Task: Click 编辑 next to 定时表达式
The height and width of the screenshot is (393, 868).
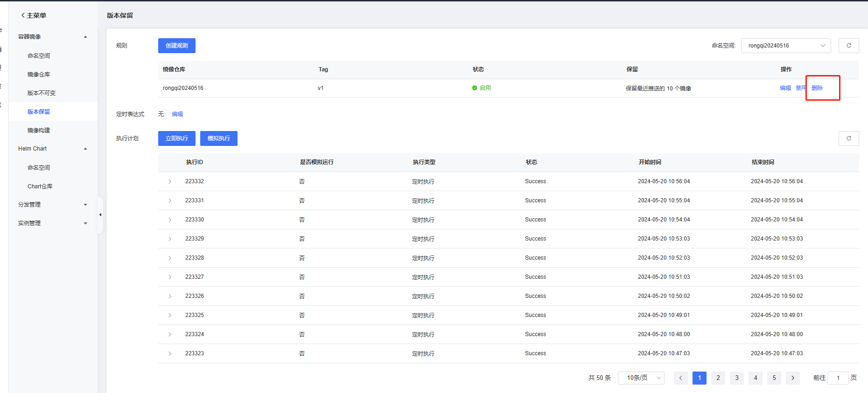Action: 177,114
